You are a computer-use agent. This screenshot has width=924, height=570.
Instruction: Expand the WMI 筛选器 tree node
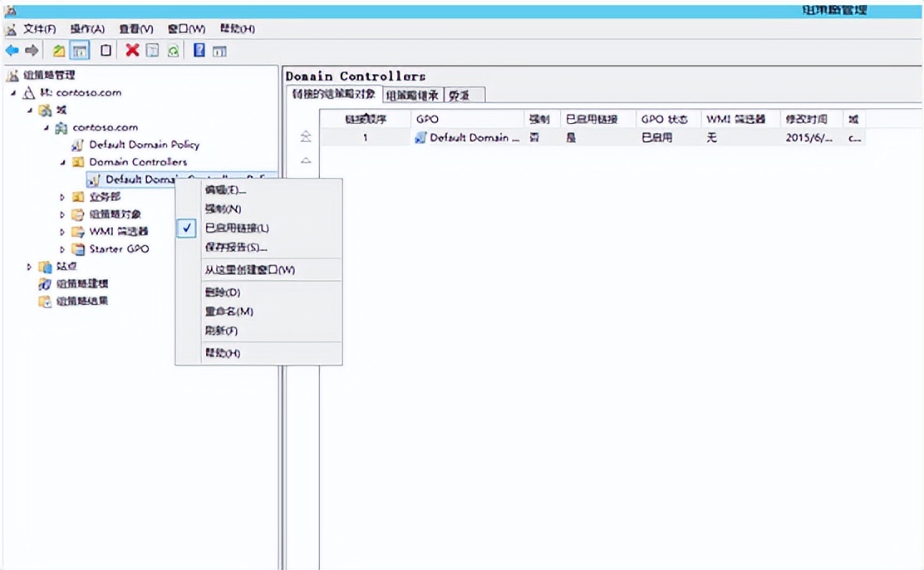[x=62, y=232]
